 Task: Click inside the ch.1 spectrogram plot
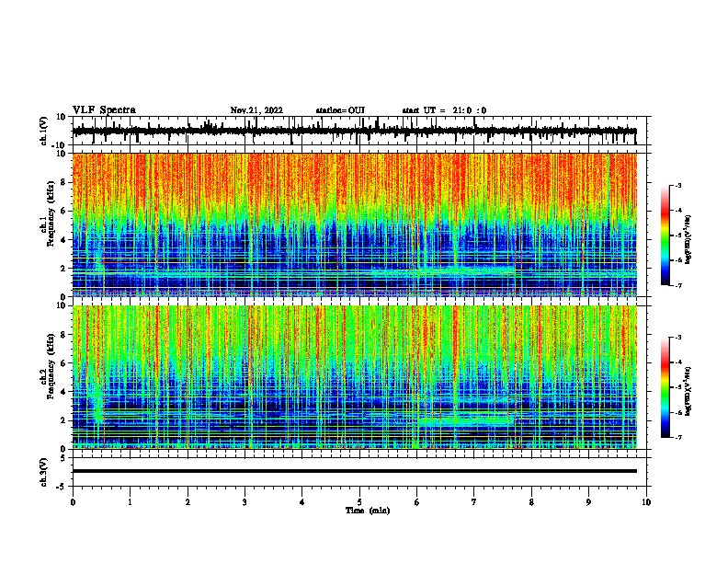pyautogui.click(x=354, y=224)
